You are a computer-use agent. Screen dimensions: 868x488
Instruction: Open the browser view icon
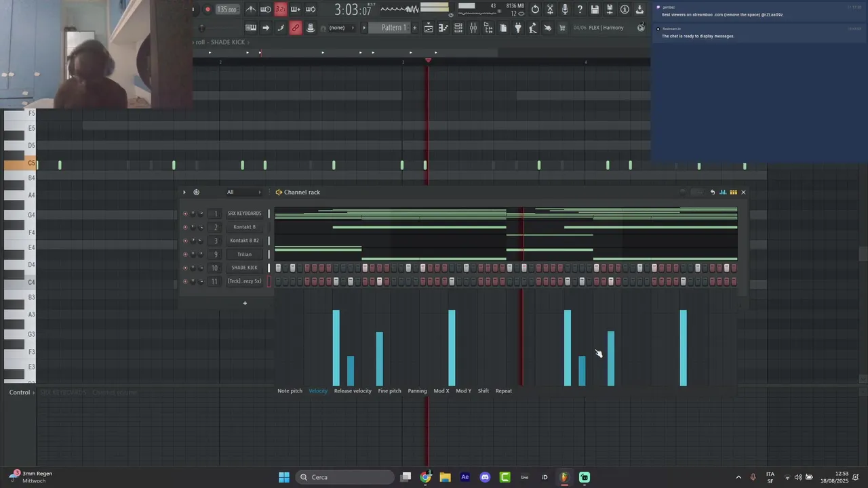489,28
